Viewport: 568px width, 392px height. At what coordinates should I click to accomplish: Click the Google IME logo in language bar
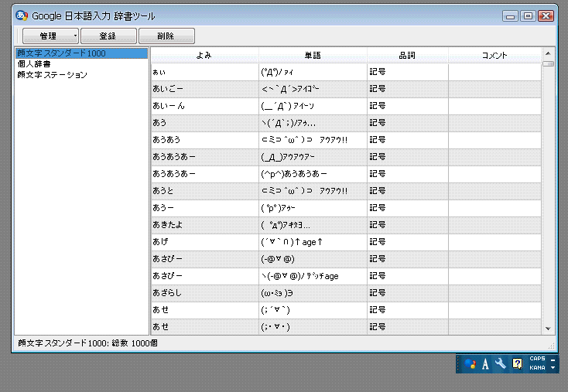coord(470,363)
